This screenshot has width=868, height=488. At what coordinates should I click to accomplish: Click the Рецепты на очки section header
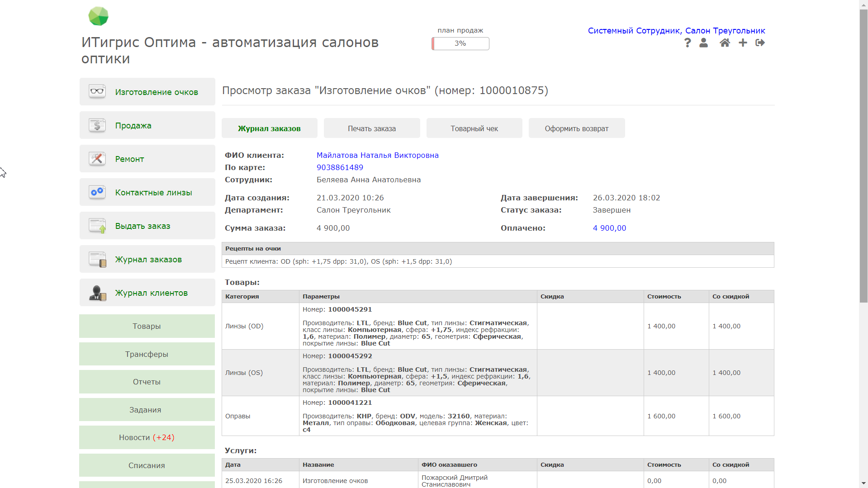point(498,248)
